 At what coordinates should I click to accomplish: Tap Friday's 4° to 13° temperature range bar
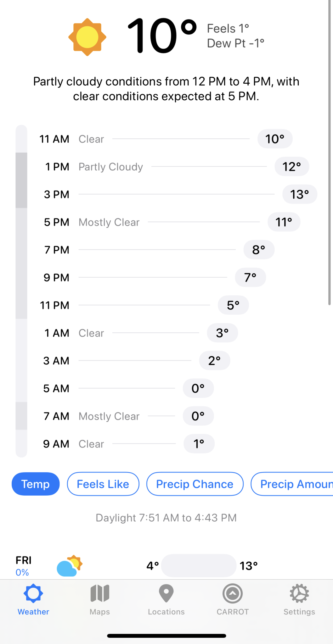[199, 566]
